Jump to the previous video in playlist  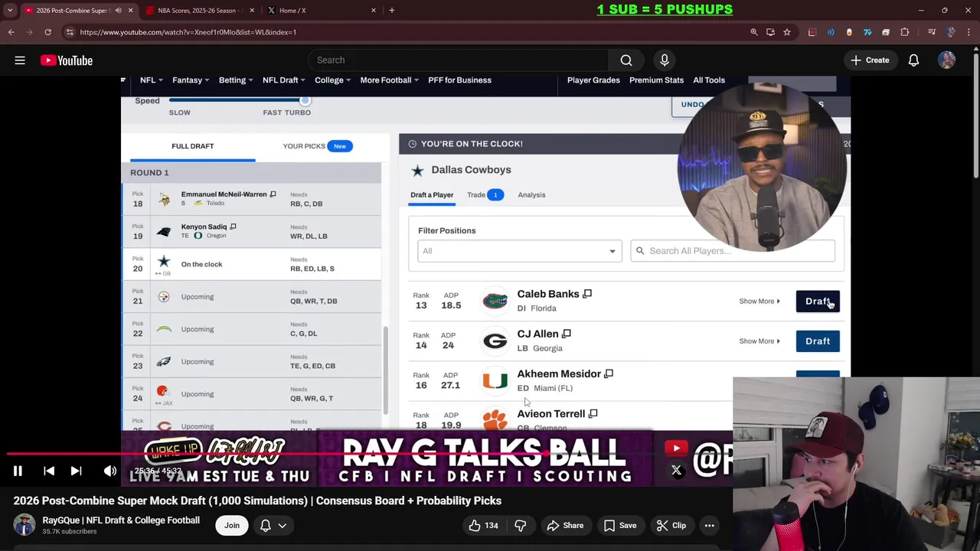point(49,471)
